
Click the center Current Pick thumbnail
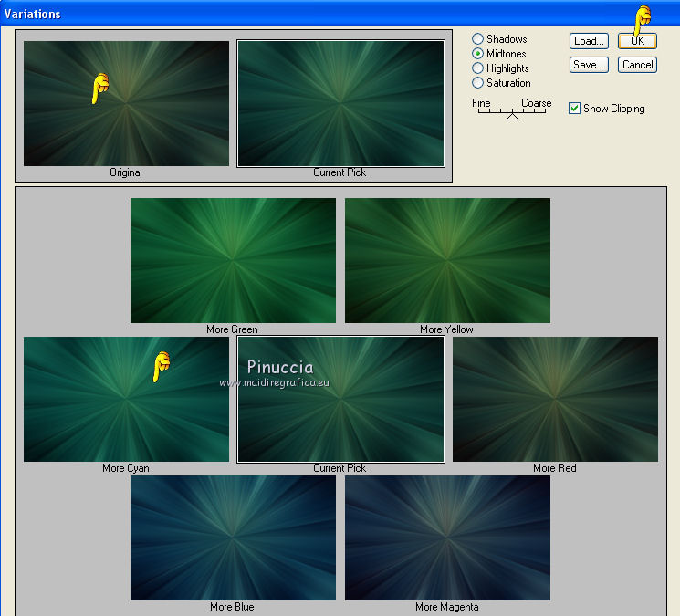pos(340,399)
